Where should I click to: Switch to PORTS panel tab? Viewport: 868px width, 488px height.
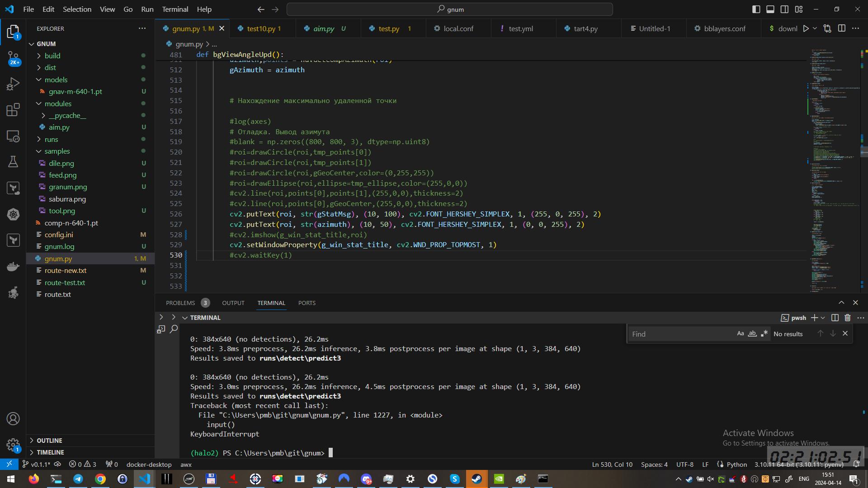click(x=307, y=303)
